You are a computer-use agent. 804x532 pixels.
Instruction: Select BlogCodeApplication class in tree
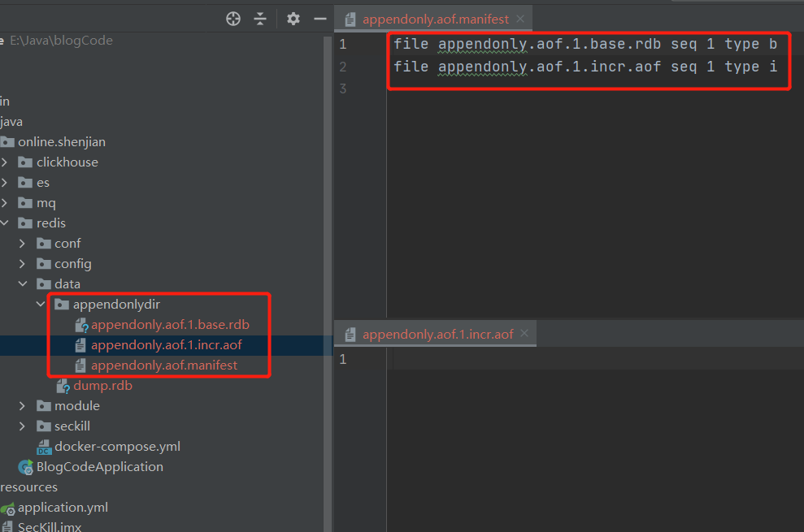pos(100,467)
